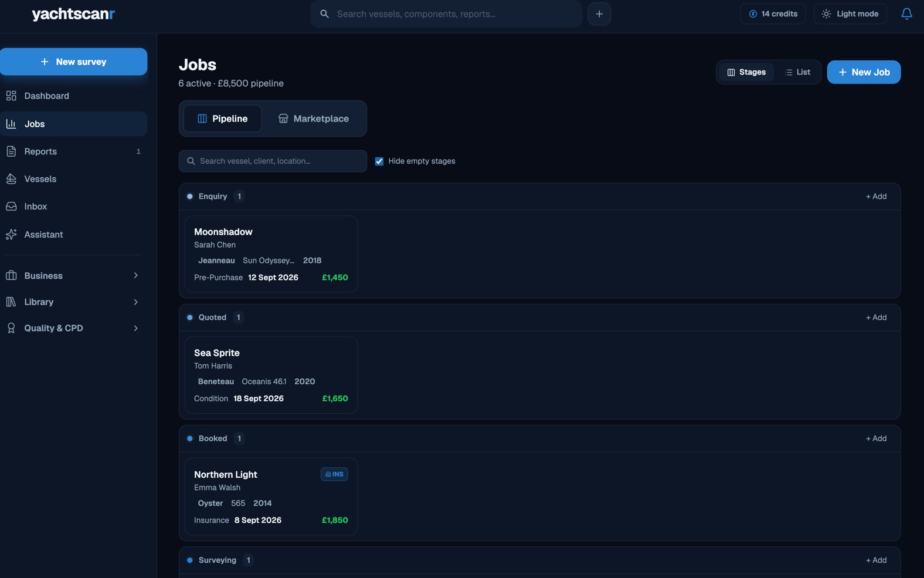Viewport: 924px width, 578px height.
Task: Switch to Stages view
Action: 746,72
